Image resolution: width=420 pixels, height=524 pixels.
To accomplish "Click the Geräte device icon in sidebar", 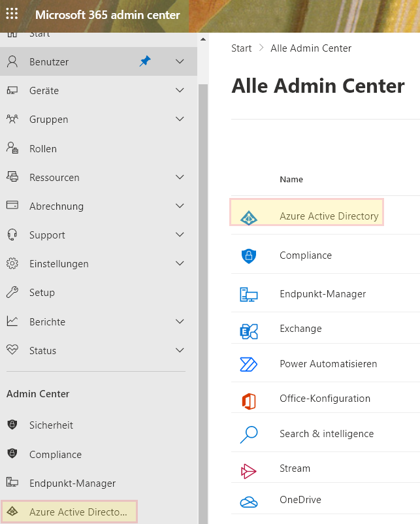I will pos(12,91).
